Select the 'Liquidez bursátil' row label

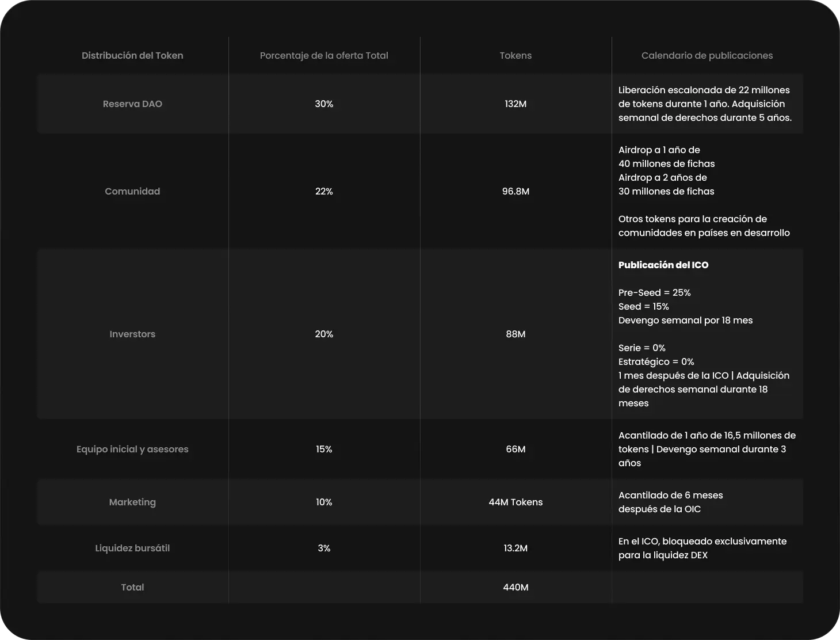click(132, 548)
